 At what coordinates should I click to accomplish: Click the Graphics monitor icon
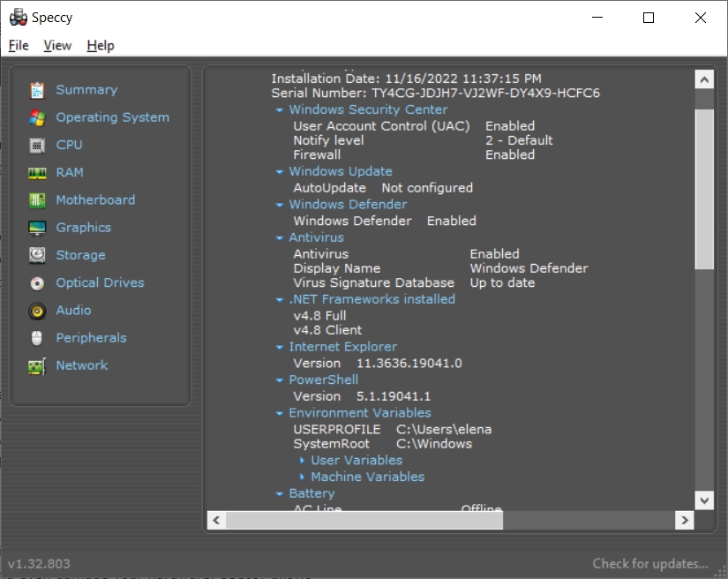coord(37,228)
